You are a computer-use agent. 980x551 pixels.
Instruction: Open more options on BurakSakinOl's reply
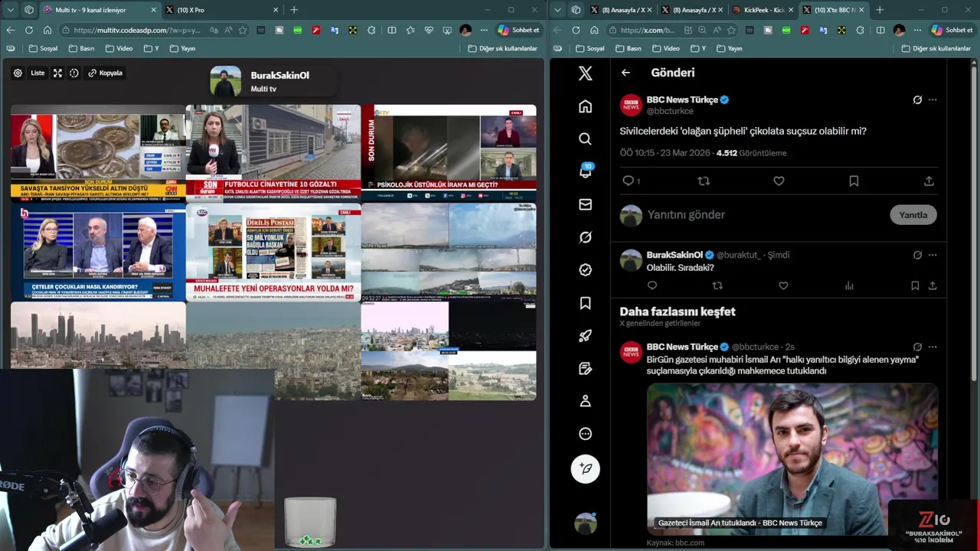tap(933, 255)
